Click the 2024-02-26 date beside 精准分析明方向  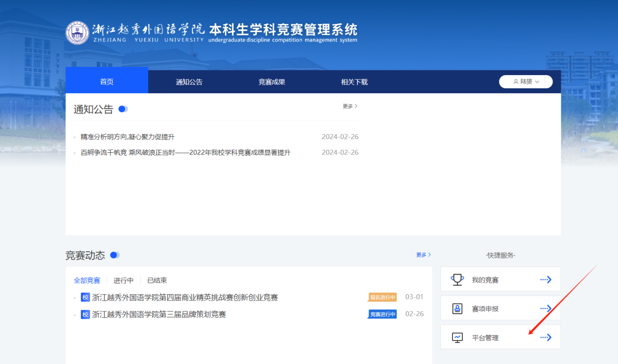340,137
